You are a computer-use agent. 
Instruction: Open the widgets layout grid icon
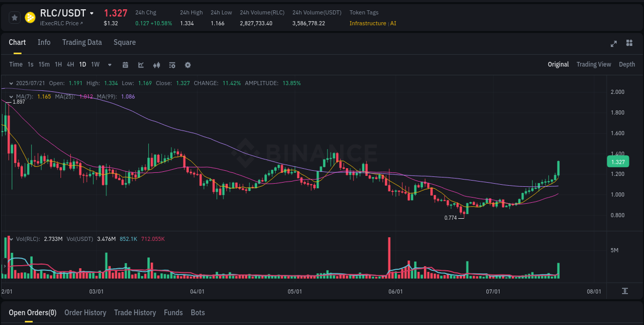[629, 44]
